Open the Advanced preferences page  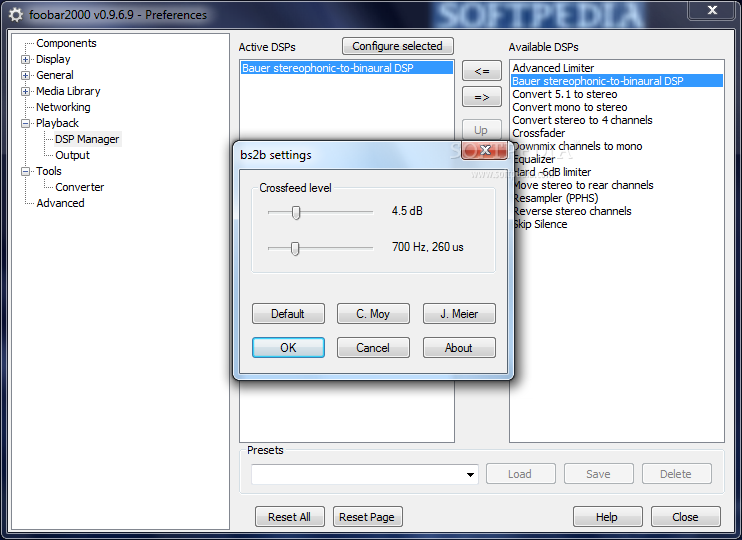60,203
